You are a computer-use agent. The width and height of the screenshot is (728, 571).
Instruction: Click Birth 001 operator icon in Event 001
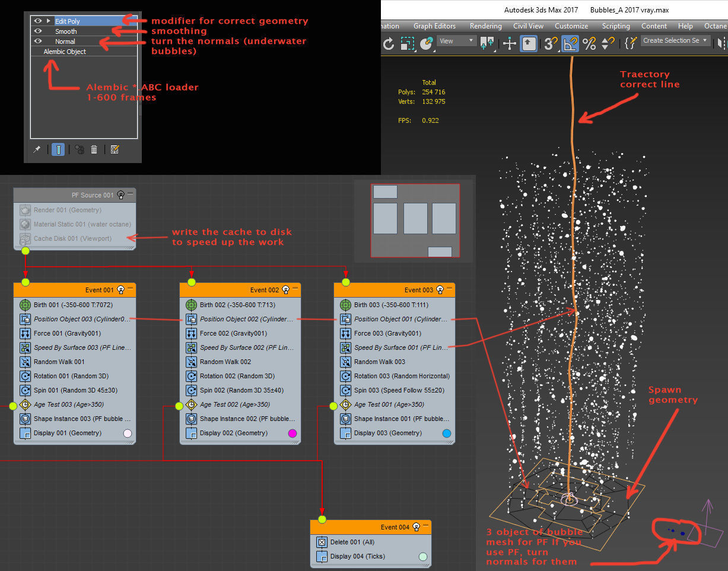coord(25,305)
